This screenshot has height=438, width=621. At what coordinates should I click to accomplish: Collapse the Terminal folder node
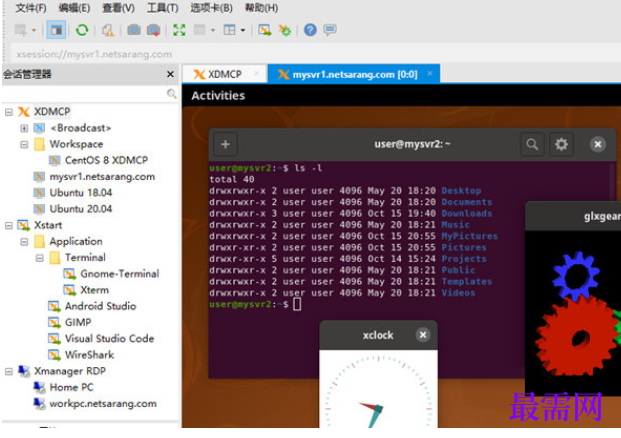tap(40, 258)
